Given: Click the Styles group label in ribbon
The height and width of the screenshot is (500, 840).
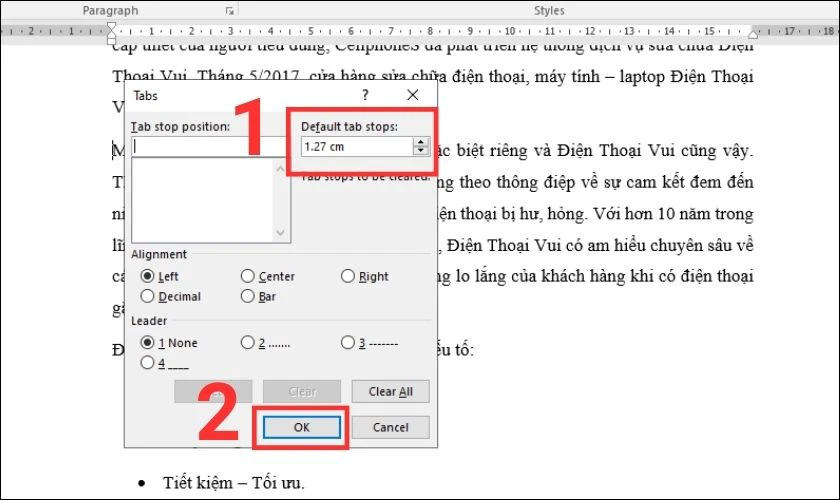Looking at the screenshot, I should click(549, 10).
